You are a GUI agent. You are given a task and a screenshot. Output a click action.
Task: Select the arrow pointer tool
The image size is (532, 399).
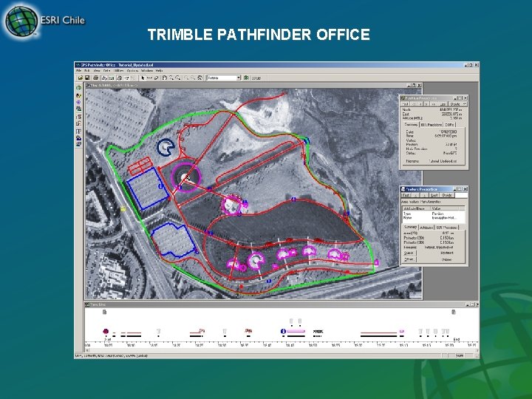coord(143,78)
